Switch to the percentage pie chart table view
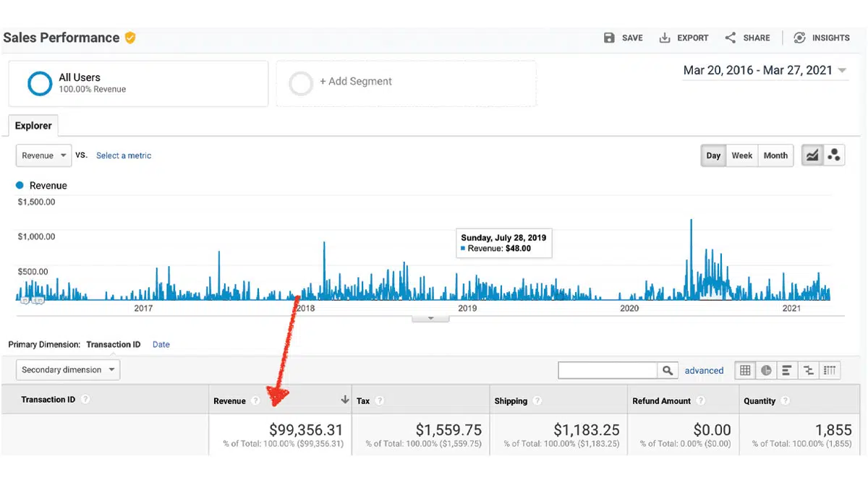This screenshot has width=868, height=488. (766, 370)
